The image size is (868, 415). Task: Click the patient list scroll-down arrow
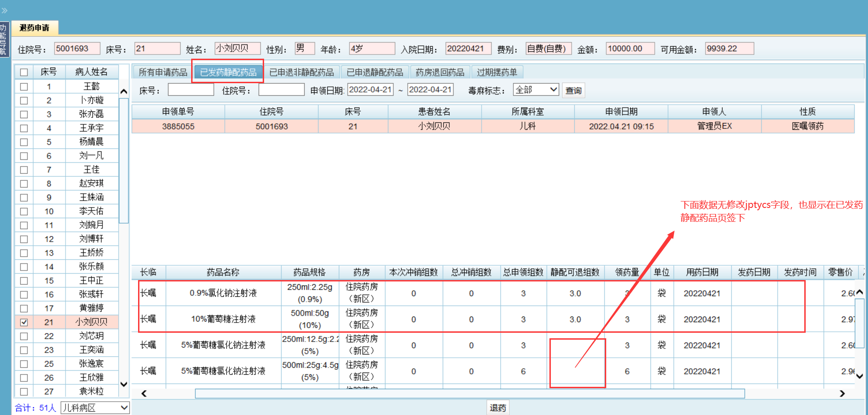124,384
